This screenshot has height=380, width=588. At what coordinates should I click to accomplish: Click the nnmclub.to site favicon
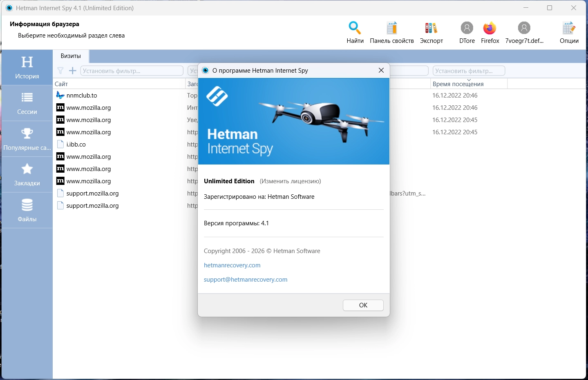pos(60,95)
